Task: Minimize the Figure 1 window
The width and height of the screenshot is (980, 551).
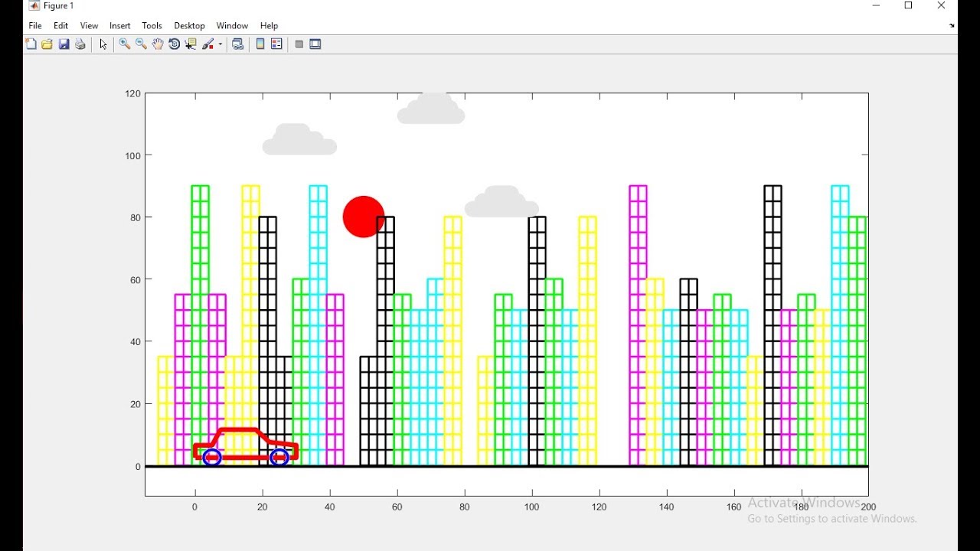Action: [877, 6]
